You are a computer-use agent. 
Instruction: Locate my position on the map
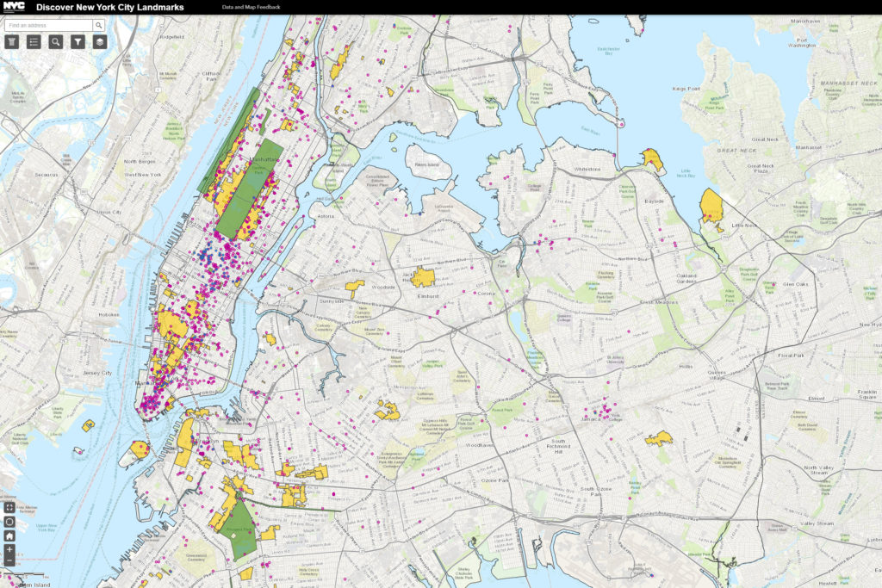(9, 522)
